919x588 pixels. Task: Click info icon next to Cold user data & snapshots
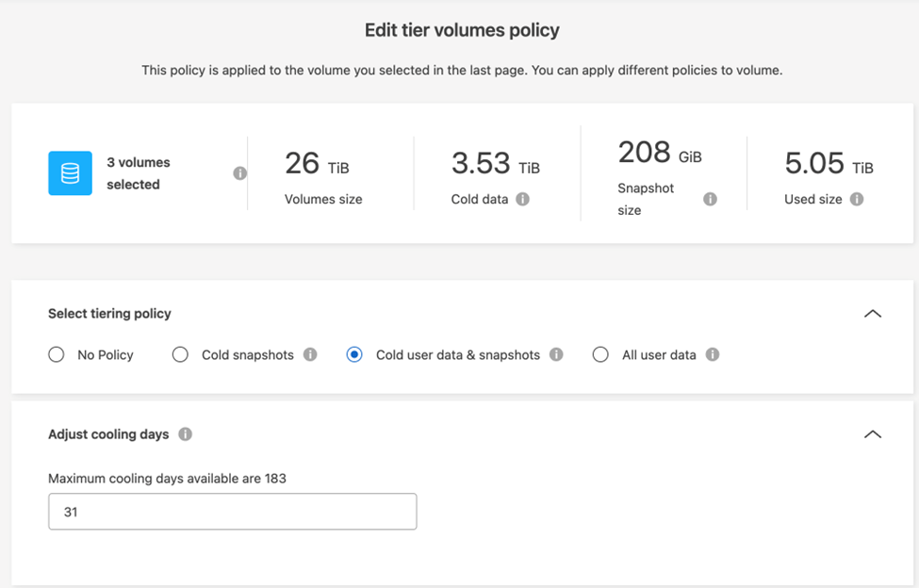point(556,355)
